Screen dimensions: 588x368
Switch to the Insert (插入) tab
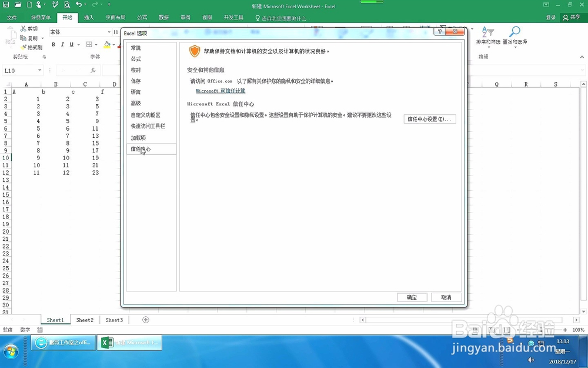point(89,17)
